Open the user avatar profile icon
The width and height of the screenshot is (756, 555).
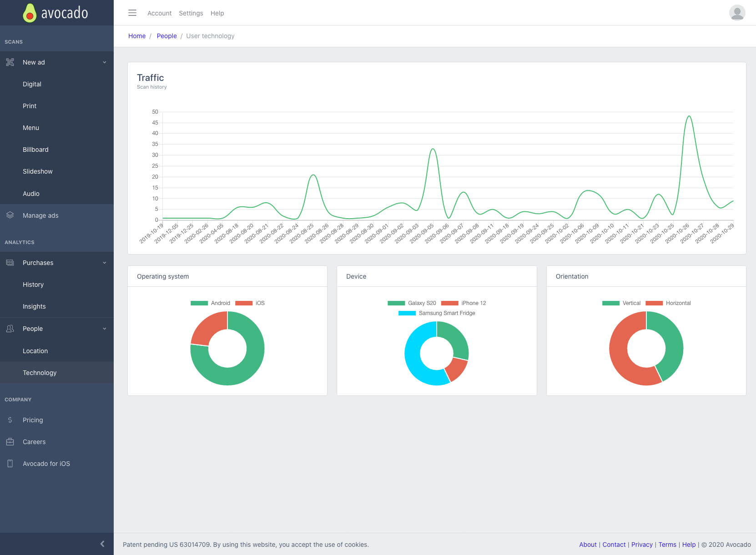point(737,13)
